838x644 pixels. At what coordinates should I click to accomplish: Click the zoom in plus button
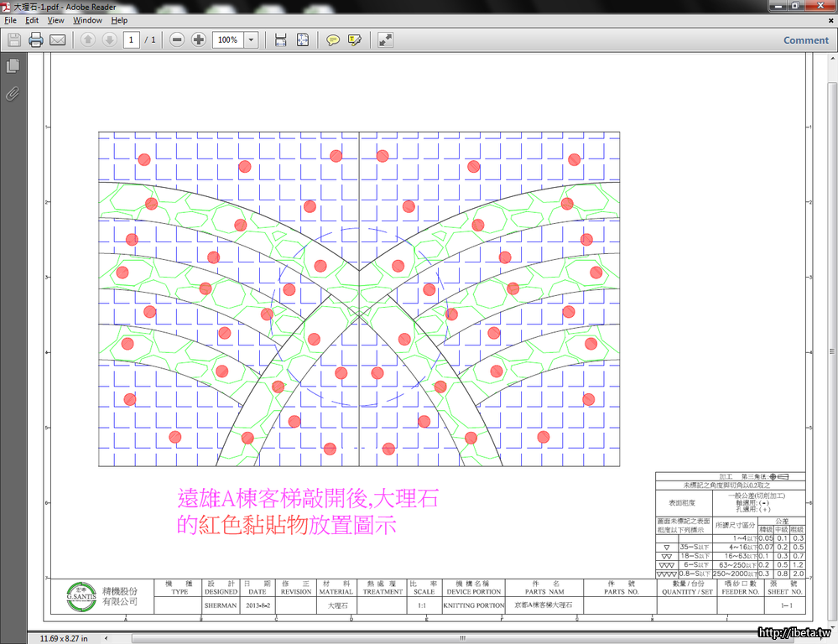pos(198,39)
